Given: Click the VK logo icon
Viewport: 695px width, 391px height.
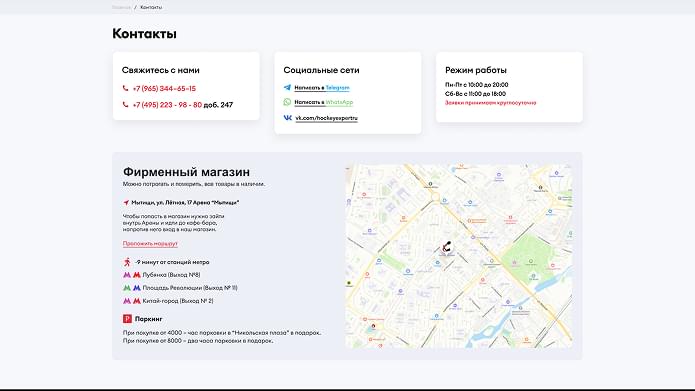Looking at the screenshot, I should pos(288,117).
